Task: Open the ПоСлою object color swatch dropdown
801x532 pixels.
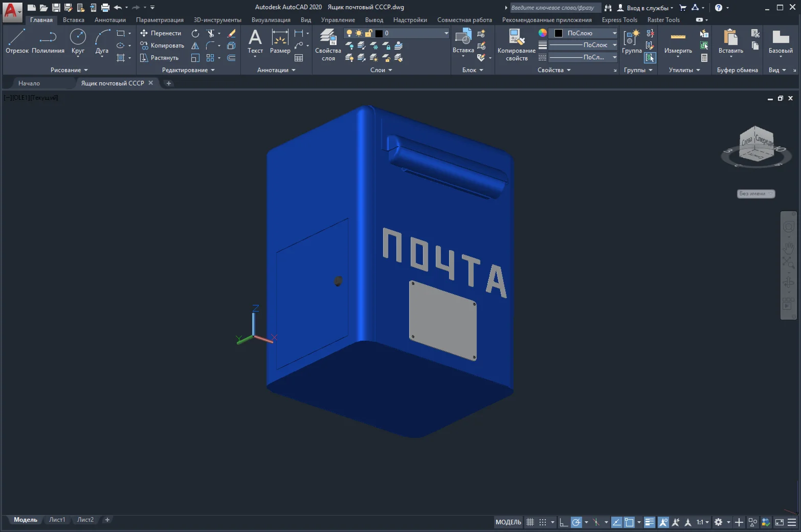Action: coord(614,33)
